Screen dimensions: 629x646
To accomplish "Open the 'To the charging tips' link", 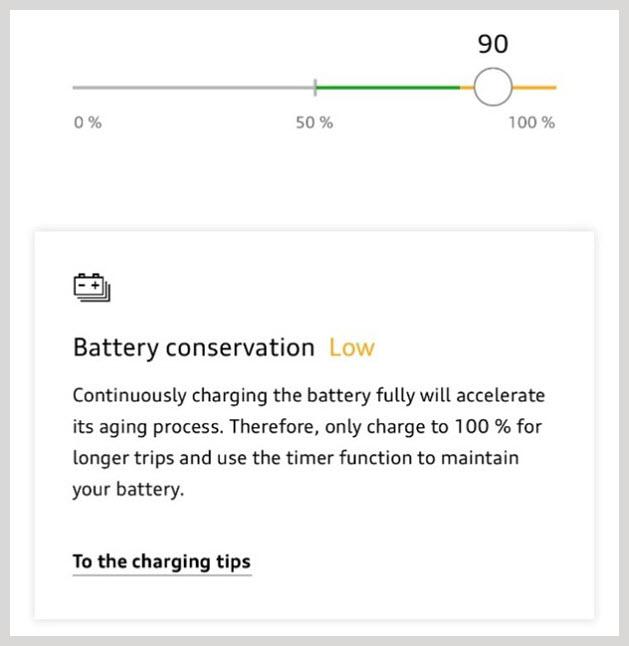I will point(161,561).
